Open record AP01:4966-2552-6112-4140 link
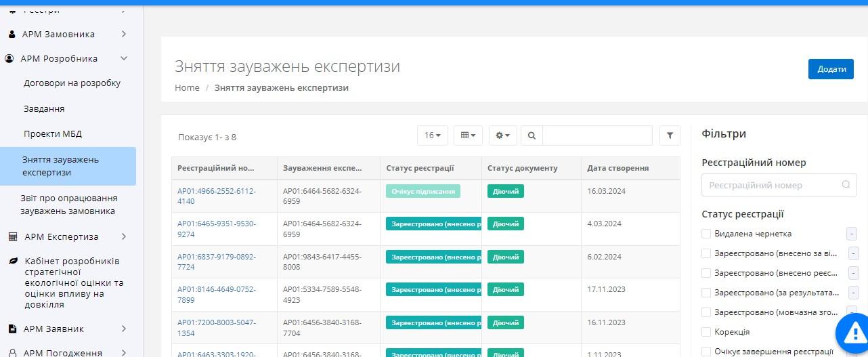868x357 pixels. coord(216,196)
